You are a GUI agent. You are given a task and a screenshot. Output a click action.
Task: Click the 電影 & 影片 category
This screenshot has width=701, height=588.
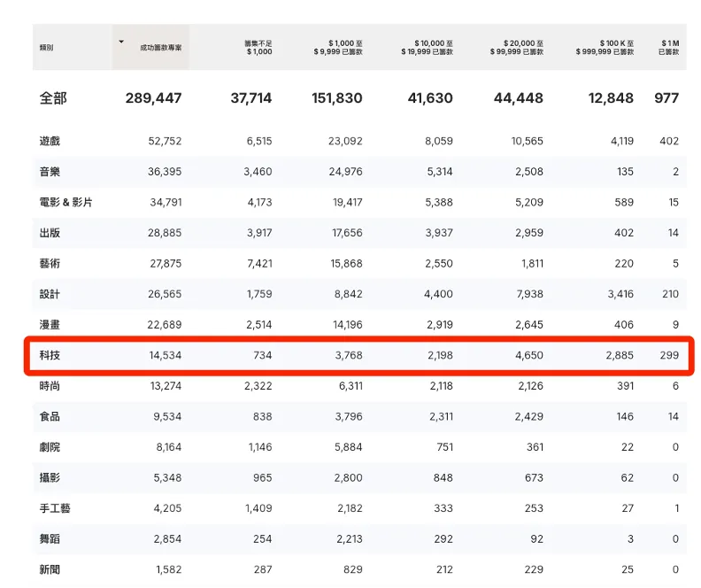tap(65, 203)
